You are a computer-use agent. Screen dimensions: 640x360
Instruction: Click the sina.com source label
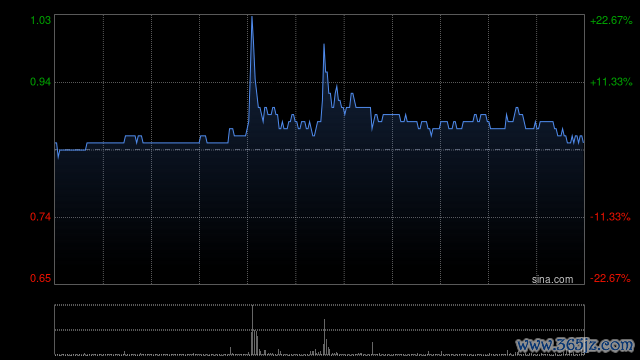click(x=552, y=280)
